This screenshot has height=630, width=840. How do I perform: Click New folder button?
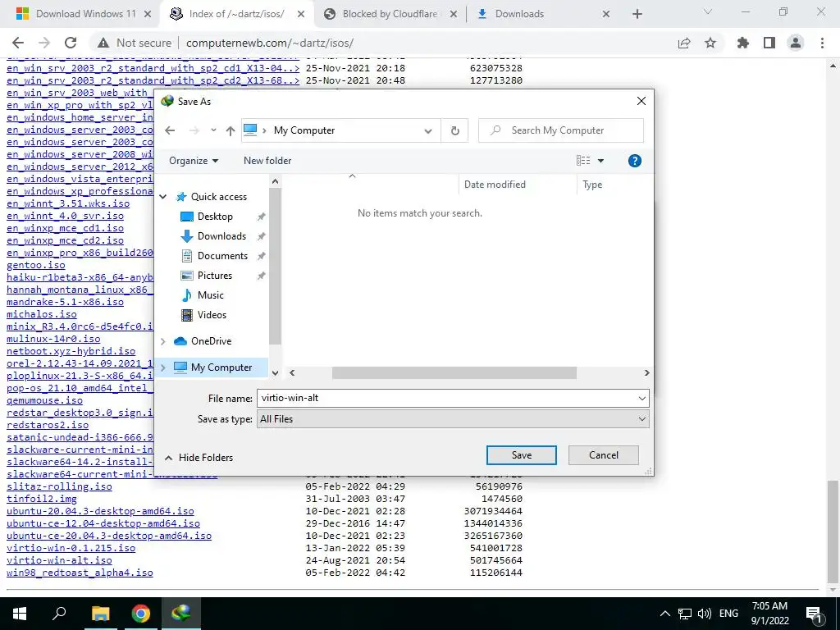(x=267, y=161)
